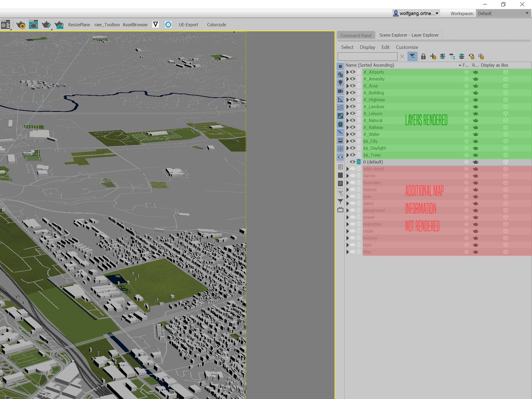Expand the $$_City layer

[x=347, y=141]
